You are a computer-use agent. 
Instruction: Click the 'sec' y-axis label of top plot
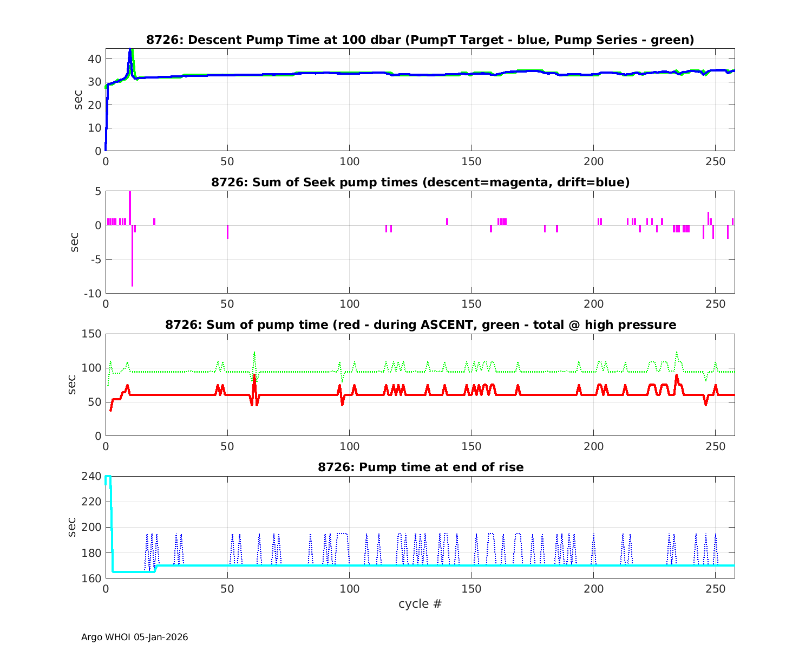point(78,100)
